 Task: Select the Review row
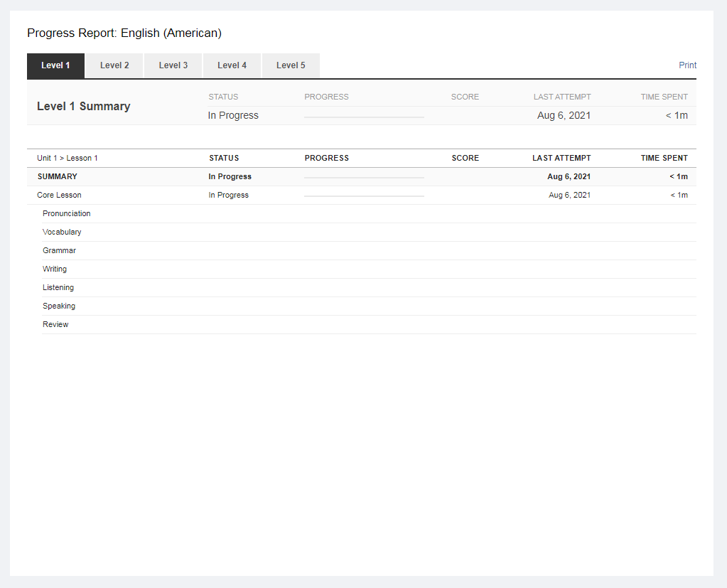[55, 325]
